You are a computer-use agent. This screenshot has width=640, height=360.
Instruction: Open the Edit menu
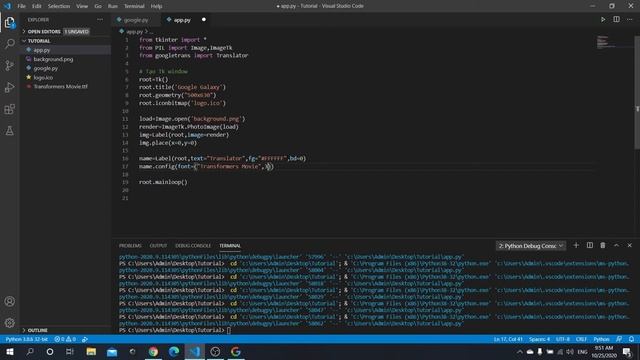[x=37, y=6]
